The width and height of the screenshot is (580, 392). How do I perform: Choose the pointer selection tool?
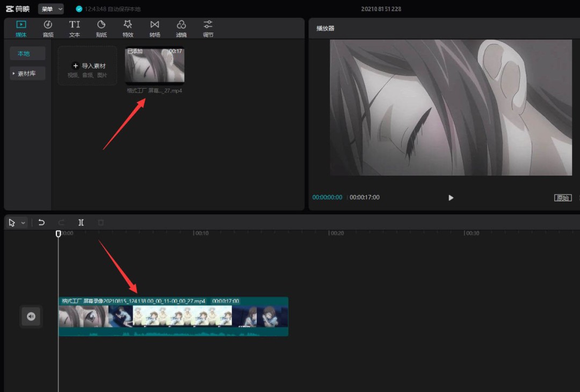tap(12, 223)
